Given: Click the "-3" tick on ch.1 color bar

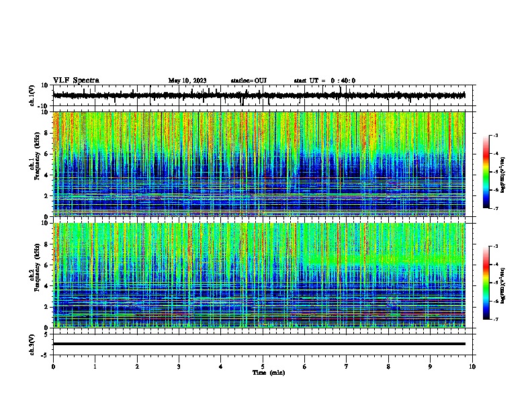Looking at the screenshot, I should click(495, 136).
